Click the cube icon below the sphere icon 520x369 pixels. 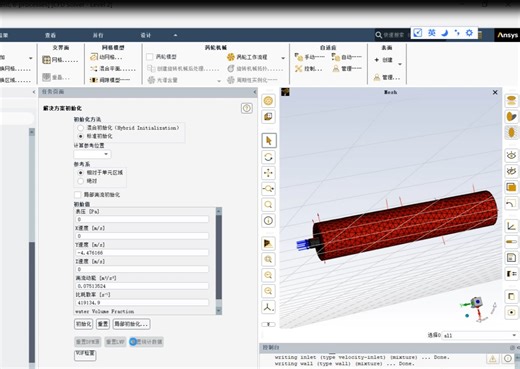(x=269, y=117)
